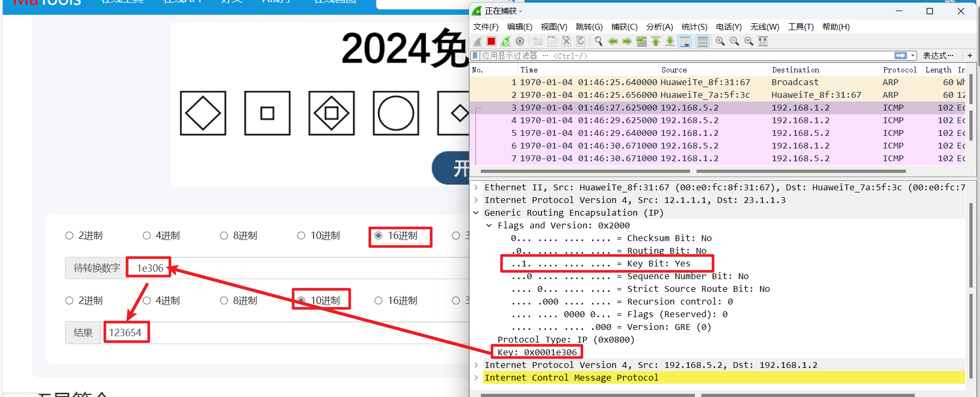The image size is (980, 397).
Task: Open a capture file via folder icon
Action: [x=538, y=41]
